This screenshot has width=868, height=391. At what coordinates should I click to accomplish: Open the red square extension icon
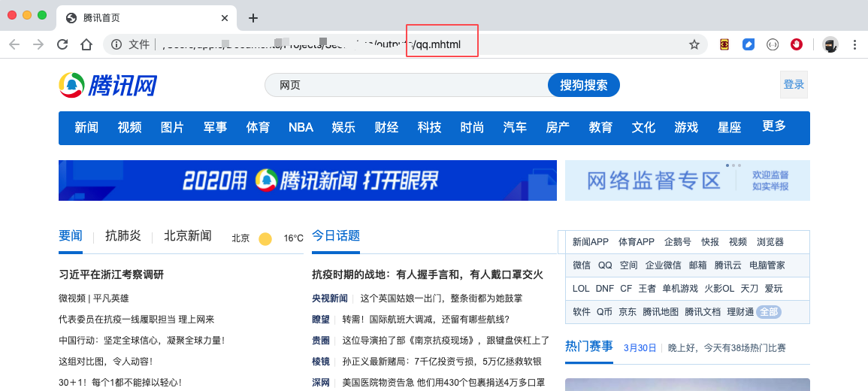click(724, 45)
